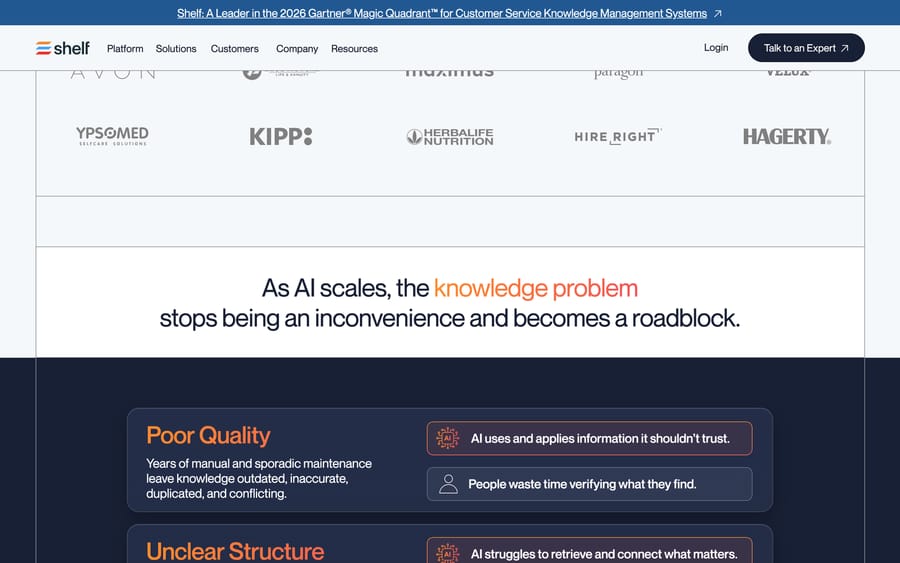Open the Solutions menu
The width and height of the screenshot is (900, 563).
click(x=176, y=49)
